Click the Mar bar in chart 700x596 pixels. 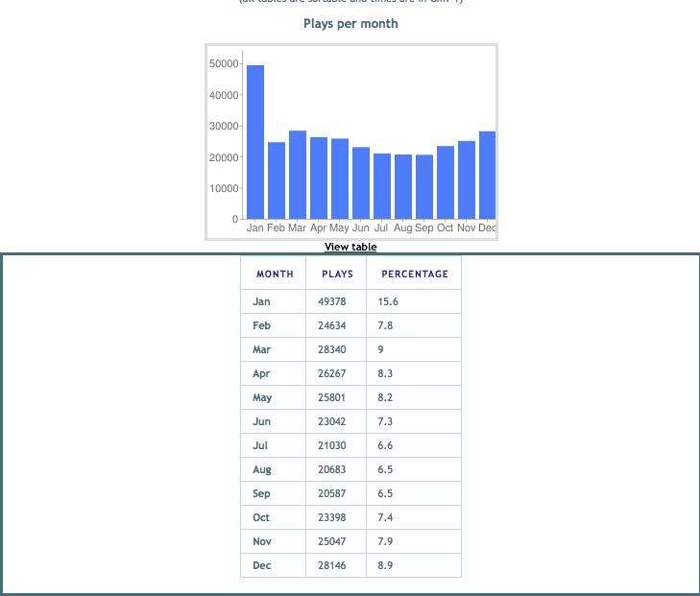click(298, 175)
